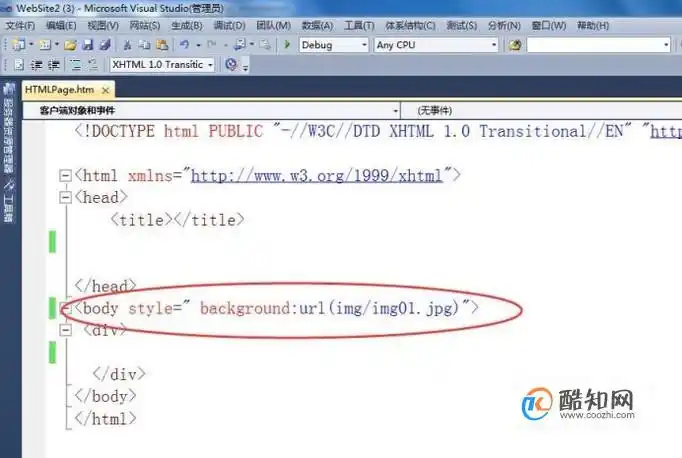Click the Open file folder icon
Screen dimensions: 682x458
point(72,45)
